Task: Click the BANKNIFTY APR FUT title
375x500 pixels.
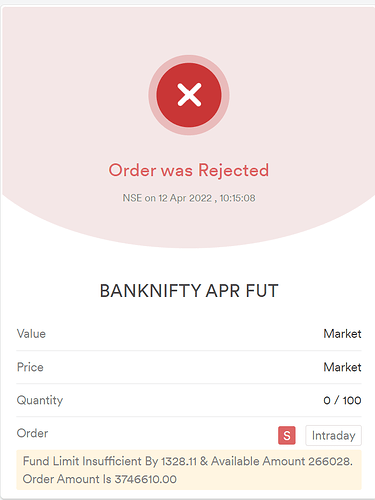Action: pos(189,291)
